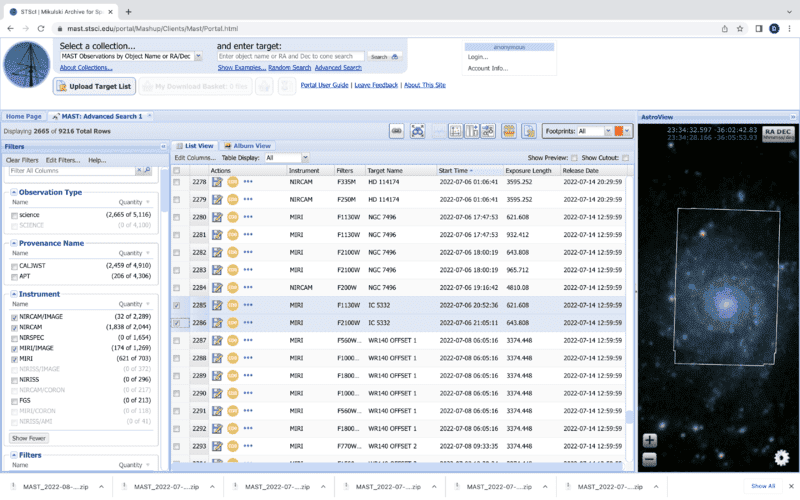
Task: Open the Portal User Guide link
Action: [324, 85]
